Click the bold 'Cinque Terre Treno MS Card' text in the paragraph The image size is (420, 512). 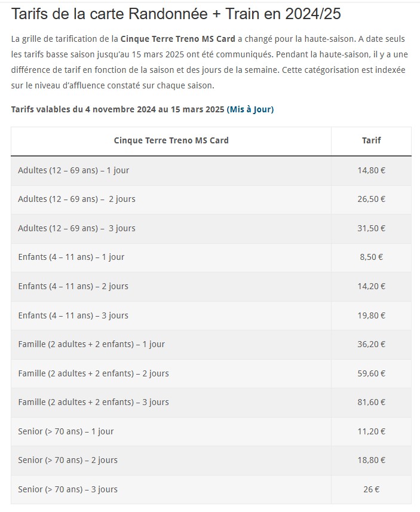pyautogui.click(x=177, y=39)
